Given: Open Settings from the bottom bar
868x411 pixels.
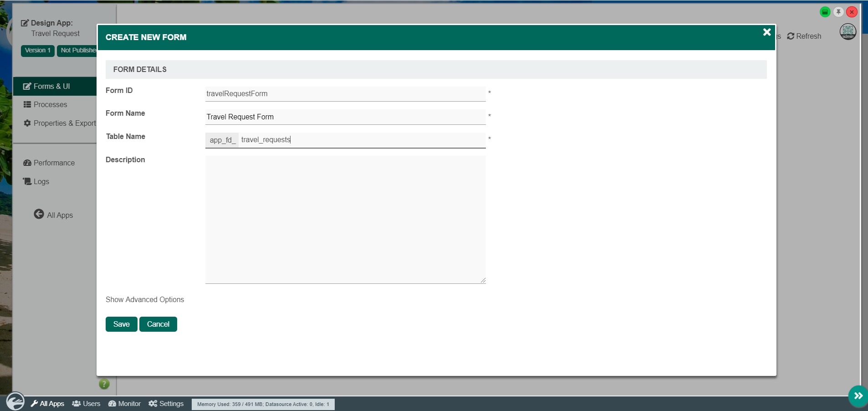Looking at the screenshot, I should click(166, 403).
